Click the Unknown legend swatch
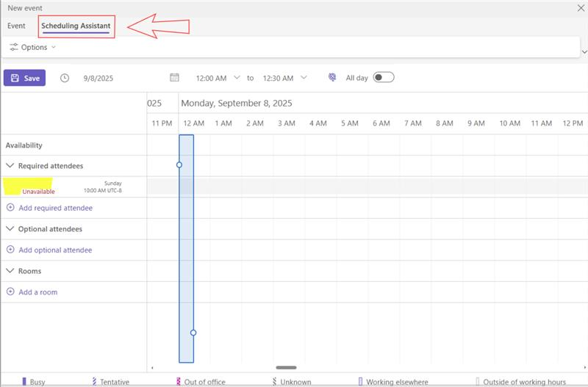 [274, 381]
